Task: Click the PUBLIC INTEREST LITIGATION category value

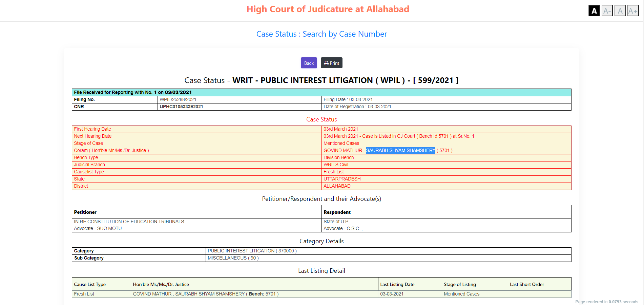Action: click(252, 251)
